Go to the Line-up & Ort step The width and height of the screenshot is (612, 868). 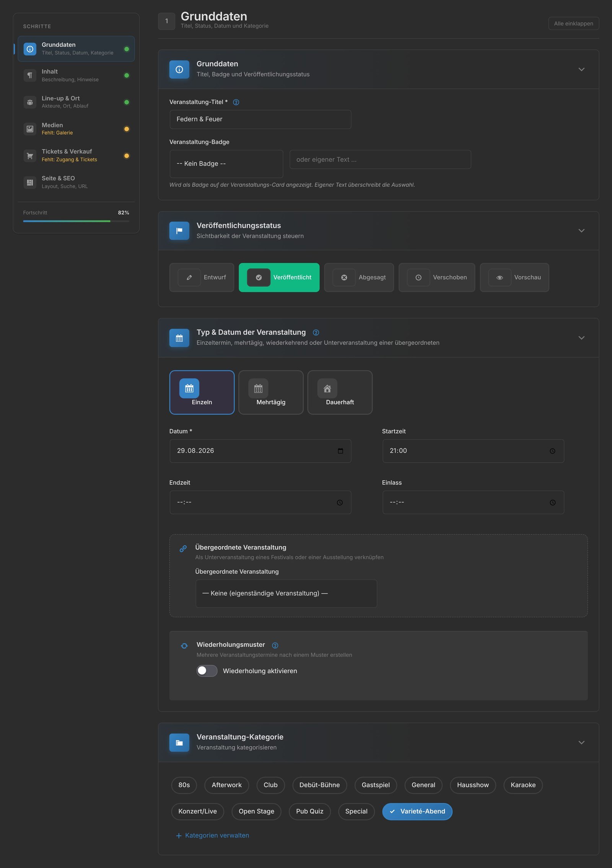pyautogui.click(x=76, y=102)
